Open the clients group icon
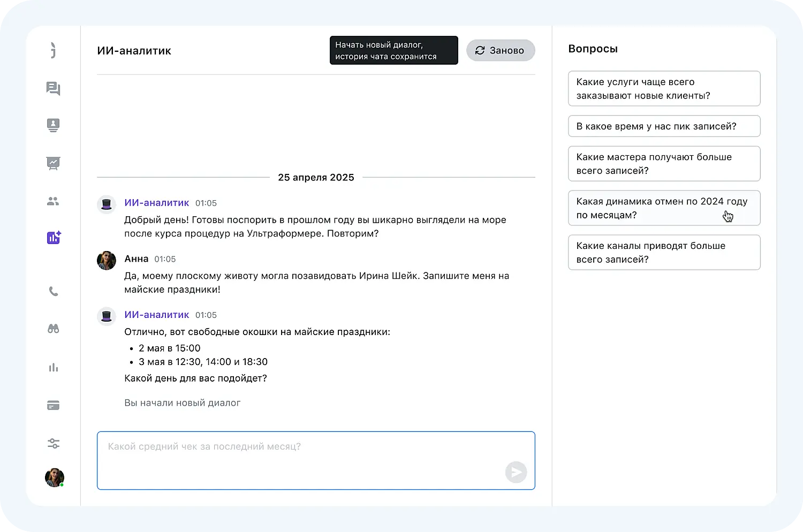 click(53, 201)
